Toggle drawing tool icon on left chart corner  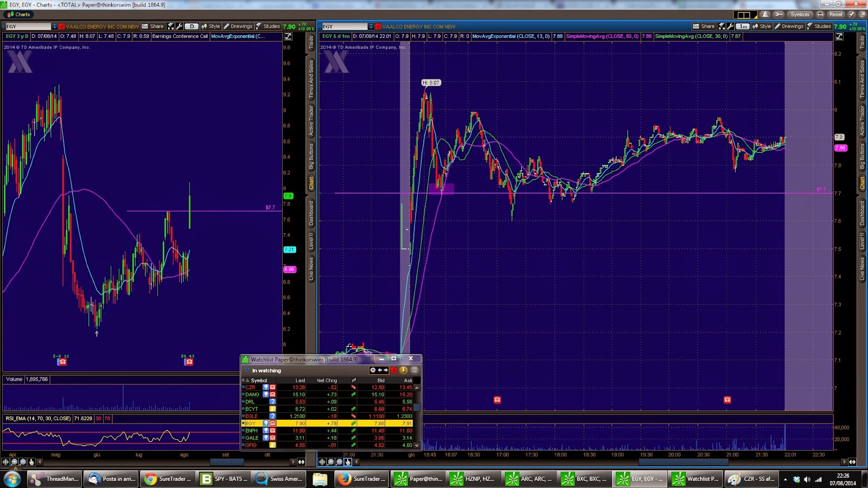pyautogui.click(x=288, y=36)
